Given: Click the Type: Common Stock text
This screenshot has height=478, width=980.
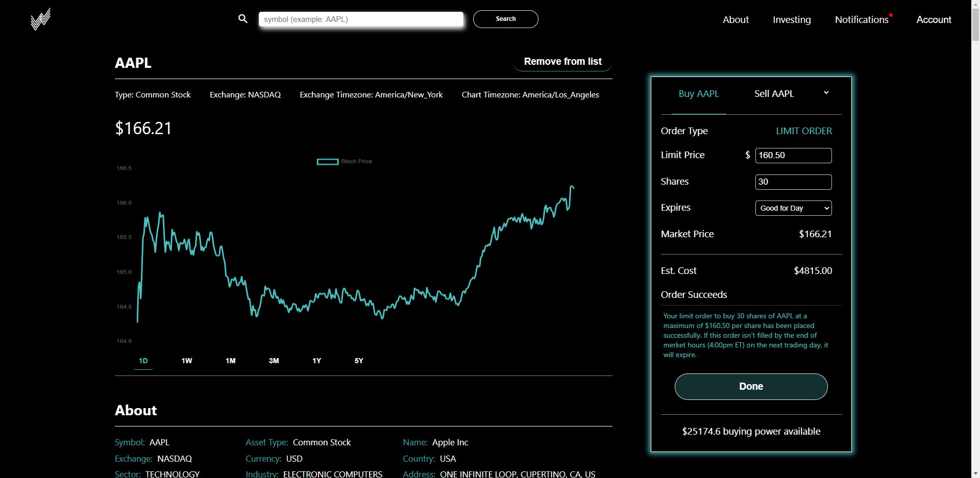Looking at the screenshot, I should coord(153,95).
